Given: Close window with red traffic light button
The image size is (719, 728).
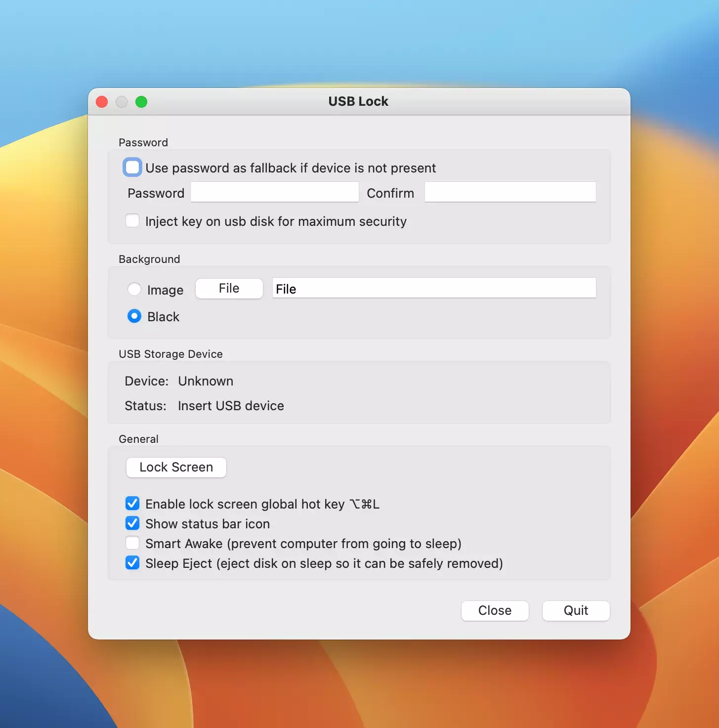Looking at the screenshot, I should pyautogui.click(x=102, y=102).
